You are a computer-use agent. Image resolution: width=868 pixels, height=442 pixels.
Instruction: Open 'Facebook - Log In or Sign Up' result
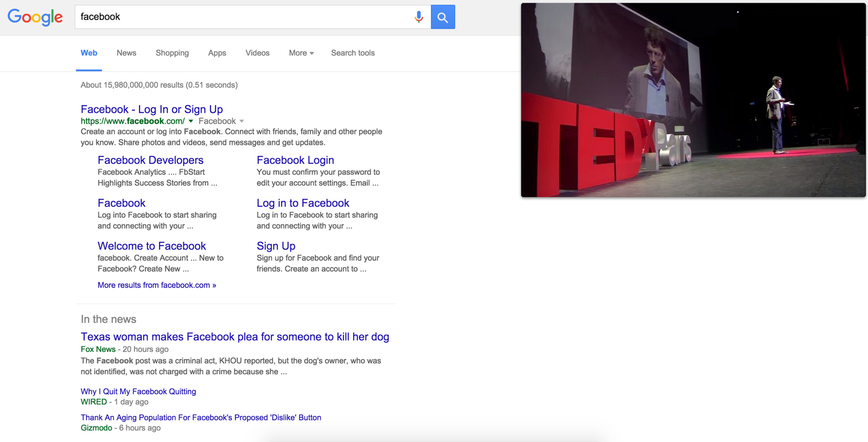pyautogui.click(x=152, y=109)
